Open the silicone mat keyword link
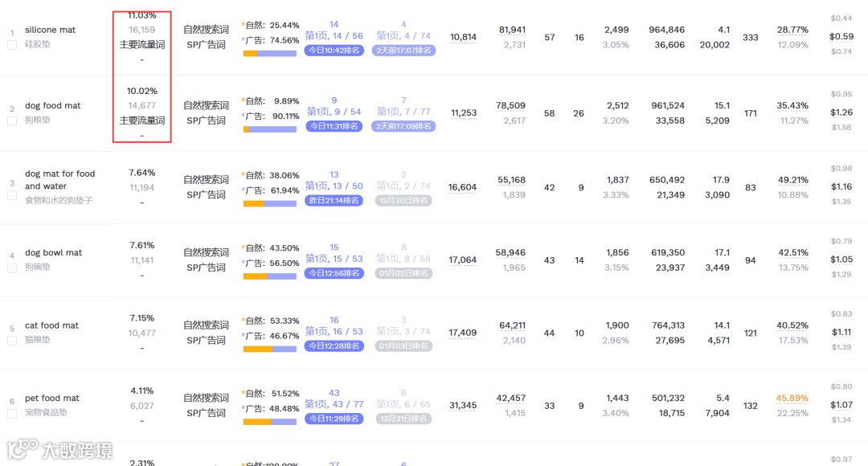This screenshot has height=466, width=868. coord(50,30)
